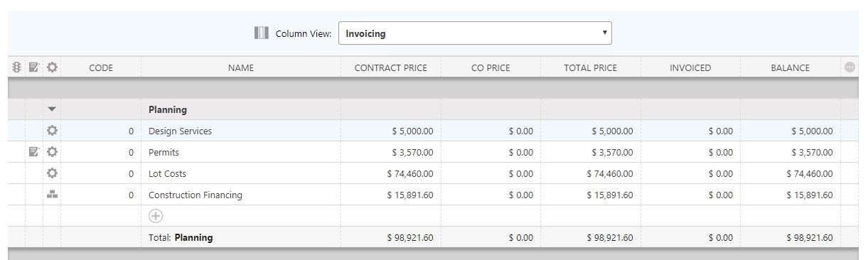Click Construction Financing invoiced $ 0.00
The height and width of the screenshot is (260, 868).
(721, 195)
